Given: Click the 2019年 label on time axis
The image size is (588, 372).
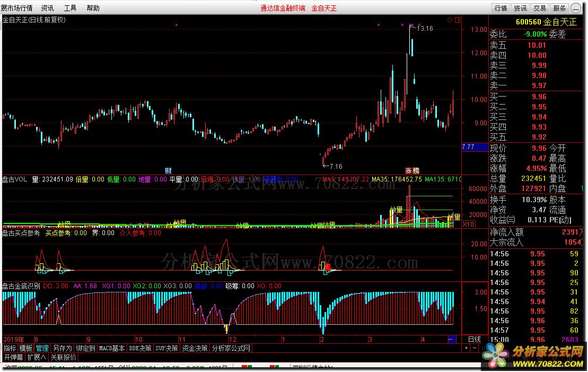Looking at the screenshot, I should pyautogui.click(x=13, y=339).
